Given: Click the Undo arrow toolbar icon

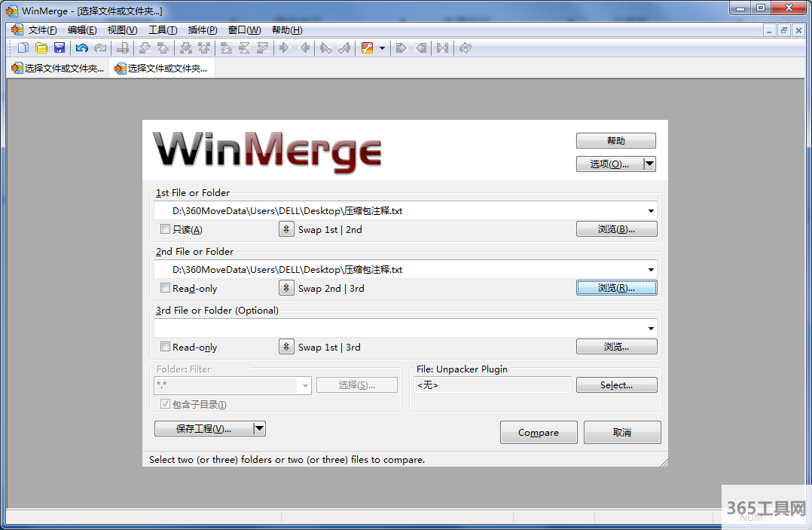Looking at the screenshot, I should tap(81, 48).
